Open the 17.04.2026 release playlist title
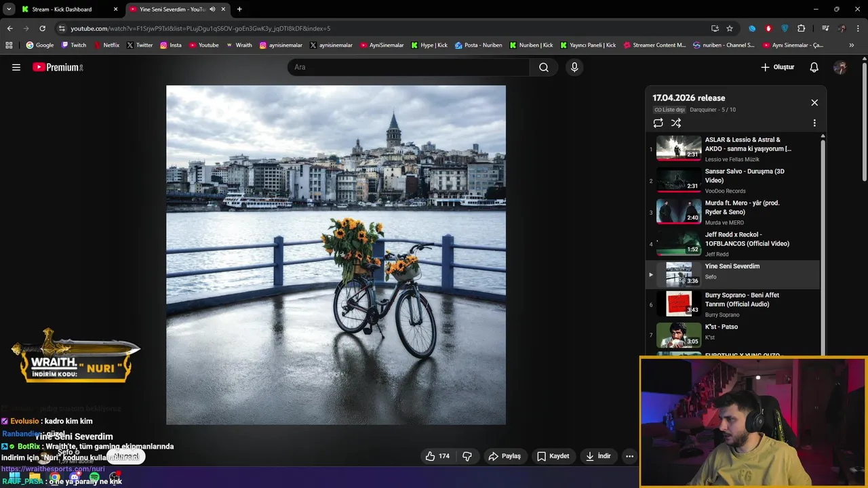The width and height of the screenshot is (868, 488). [689, 98]
